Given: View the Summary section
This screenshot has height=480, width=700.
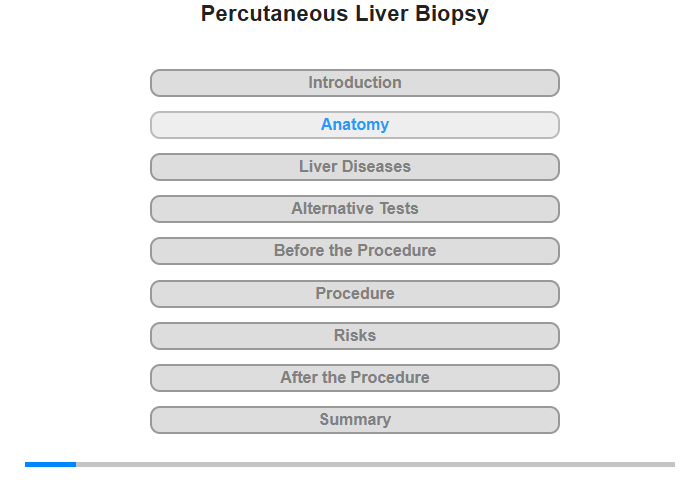Looking at the screenshot, I should tap(355, 420).
